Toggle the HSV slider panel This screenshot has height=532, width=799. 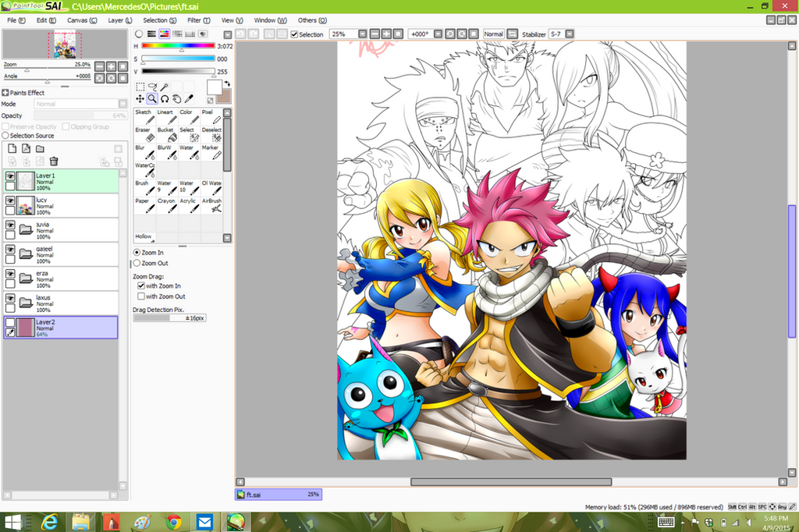[x=164, y=34]
